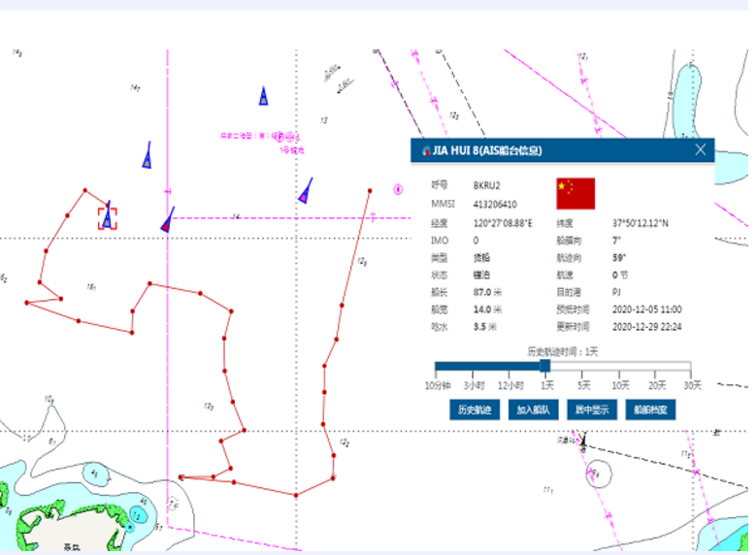
Task: Click the magenta circle beacon symbol
Action: pos(397,188)
